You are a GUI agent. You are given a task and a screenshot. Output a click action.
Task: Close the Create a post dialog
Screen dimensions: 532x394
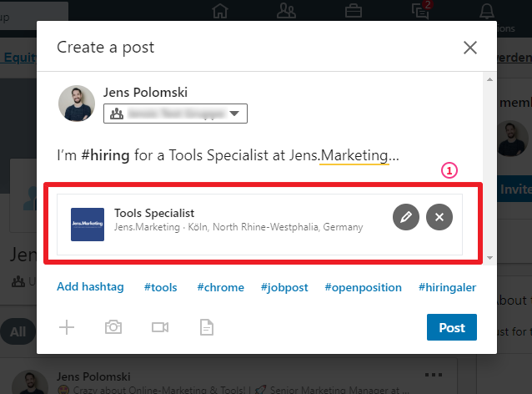(470, 48)
